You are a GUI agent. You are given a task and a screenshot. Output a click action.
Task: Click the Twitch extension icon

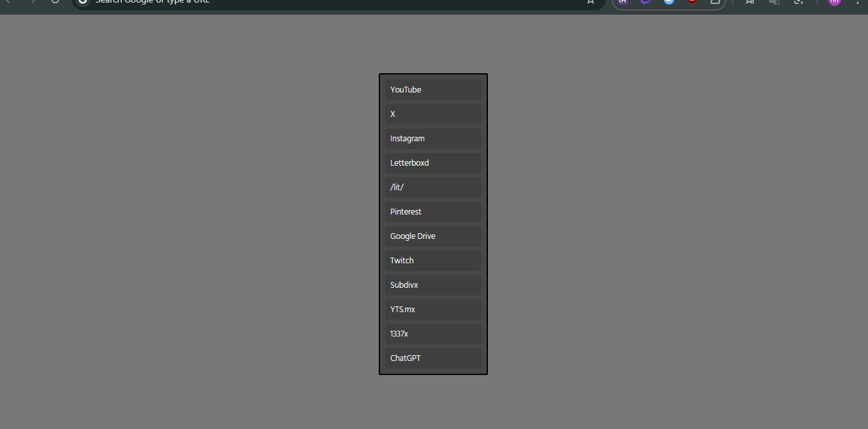click(x=646, y=2)
